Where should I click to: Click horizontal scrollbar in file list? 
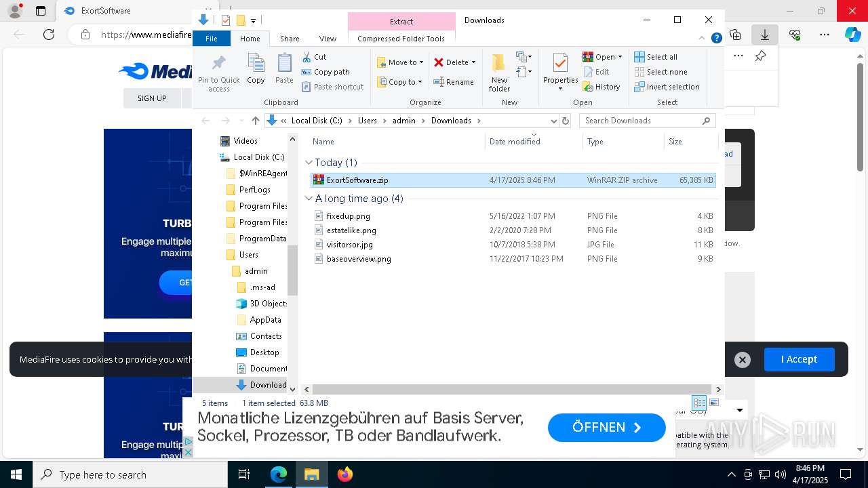512,390
